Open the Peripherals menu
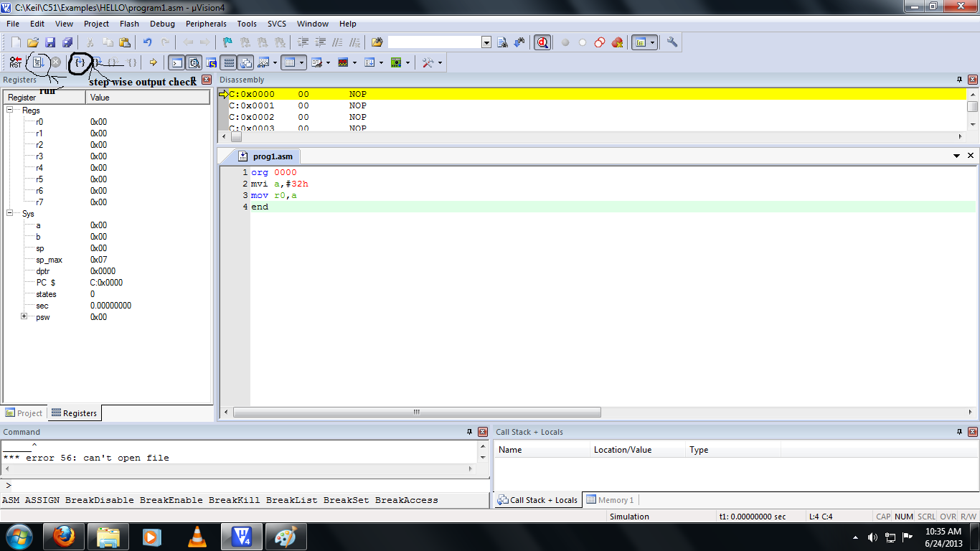The image size is (980, 551). click(206, 24)
